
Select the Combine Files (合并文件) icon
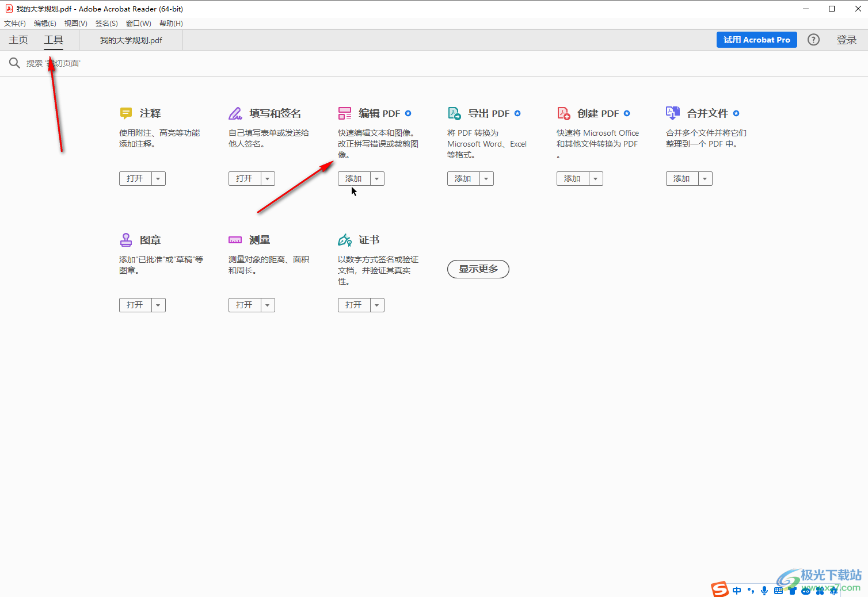[x=672, y=113]
